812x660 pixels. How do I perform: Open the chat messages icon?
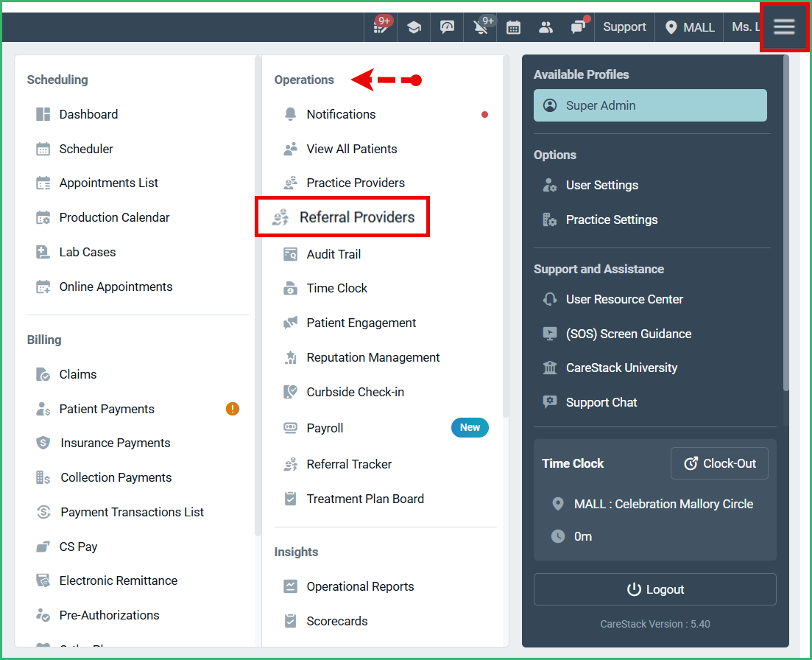(578, 27)
